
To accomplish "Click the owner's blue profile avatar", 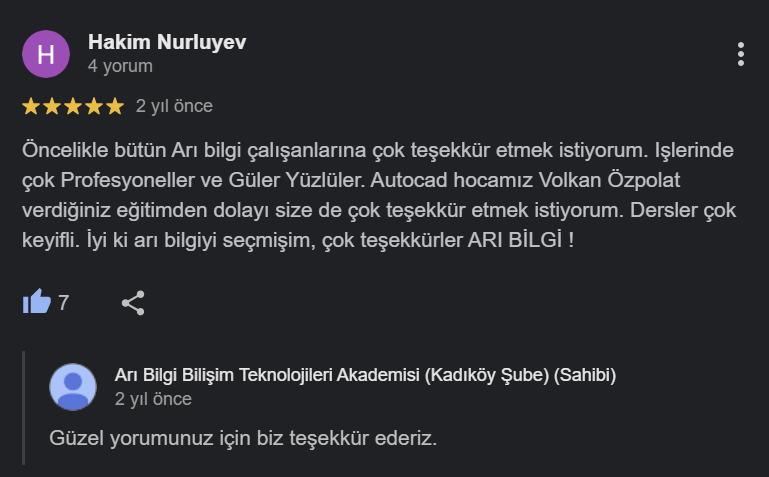I will 73,387.
